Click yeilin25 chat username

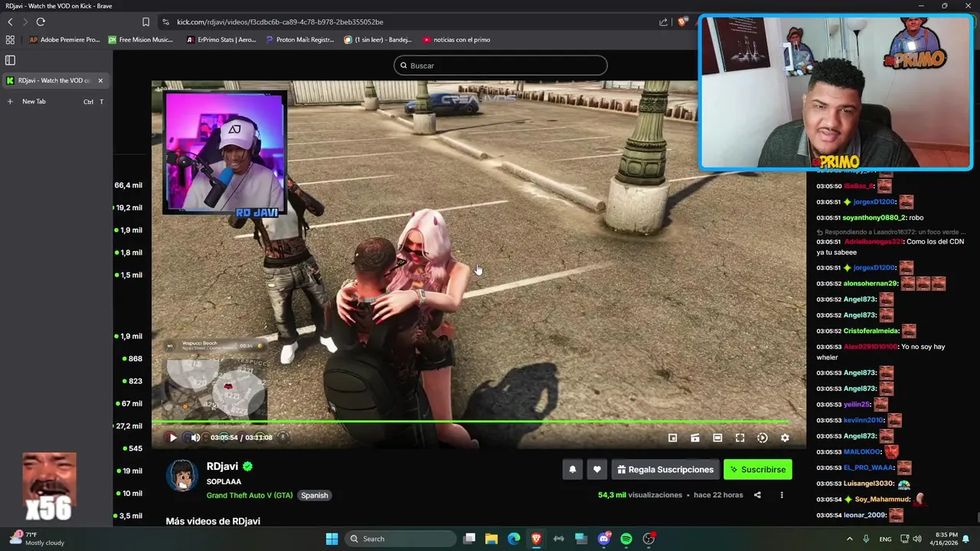tap(857, 404)
